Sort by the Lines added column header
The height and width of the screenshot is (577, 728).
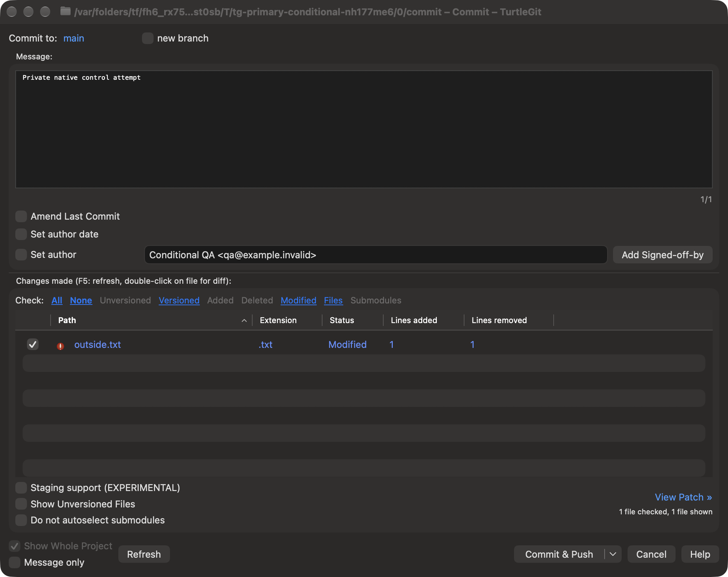pyautogui.click(x=424, y=321)
